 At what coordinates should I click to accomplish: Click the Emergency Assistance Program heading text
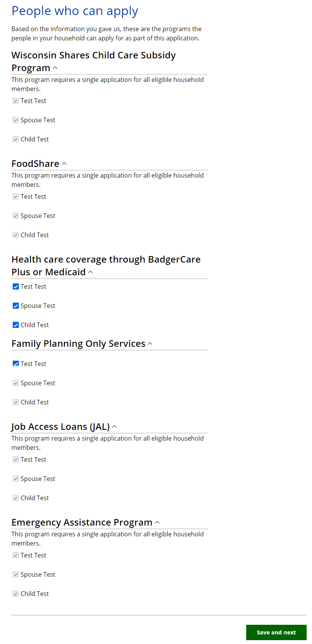coord(82,523)
